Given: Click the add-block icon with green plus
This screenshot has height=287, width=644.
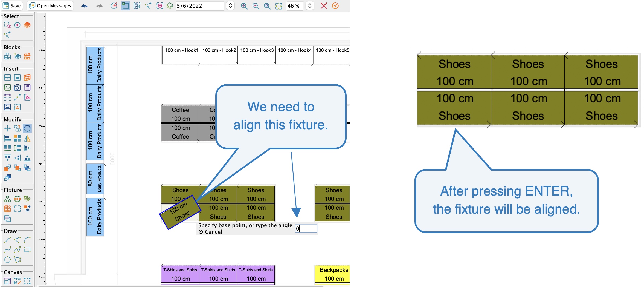Looking at the screenshot, I should (17, 56).
